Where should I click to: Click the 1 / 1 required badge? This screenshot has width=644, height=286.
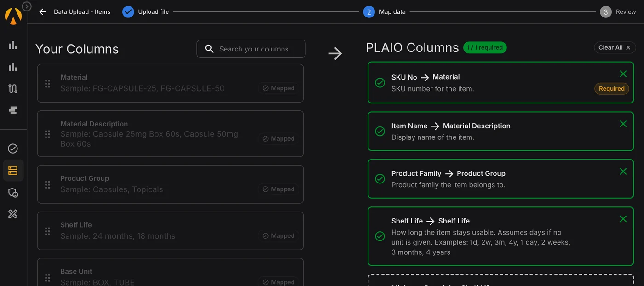(485, 47)
